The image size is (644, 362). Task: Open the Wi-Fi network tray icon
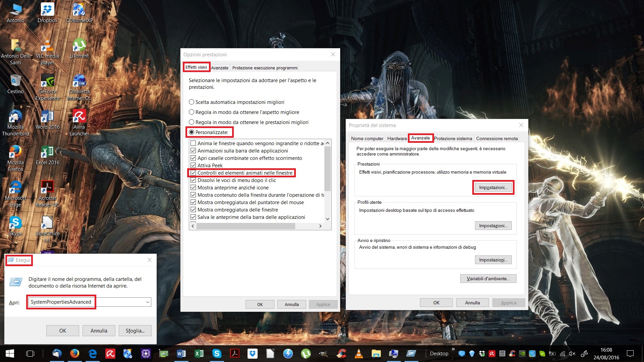coord(562,353)
